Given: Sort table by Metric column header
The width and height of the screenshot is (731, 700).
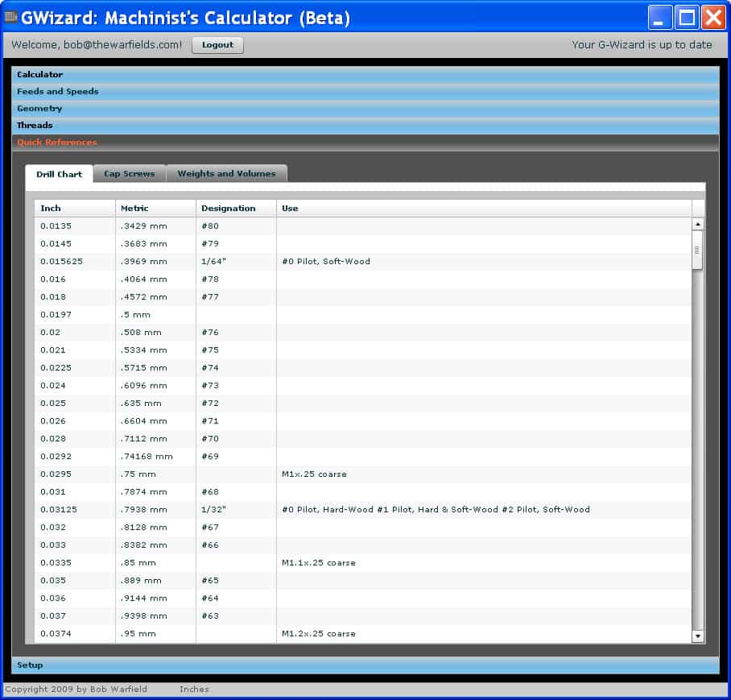Looking at the screenshot, I should pos(155,209).
